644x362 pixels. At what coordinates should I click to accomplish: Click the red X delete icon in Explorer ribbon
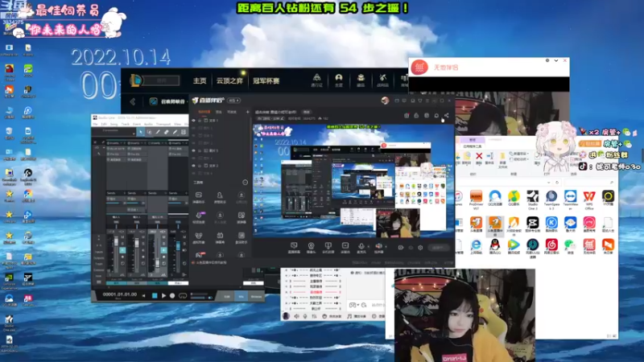coord(479,158)
